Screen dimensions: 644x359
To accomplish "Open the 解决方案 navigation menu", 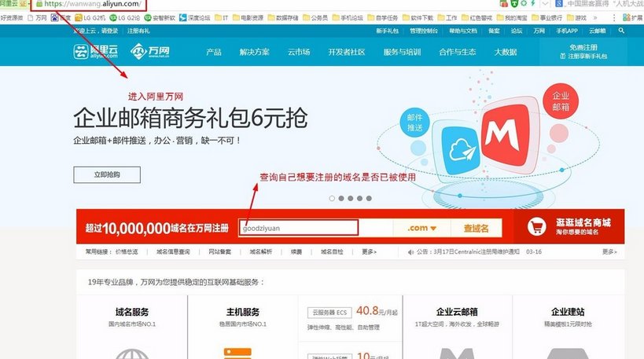I will (254, 52).
